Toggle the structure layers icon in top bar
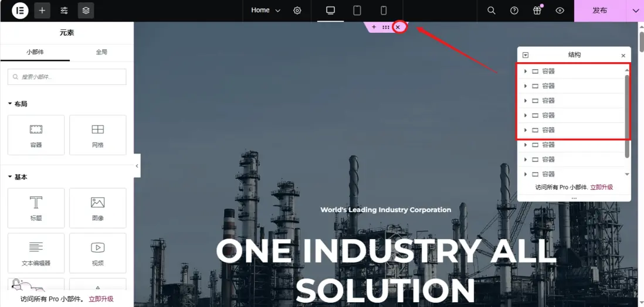644x307 pixels. 86,11
